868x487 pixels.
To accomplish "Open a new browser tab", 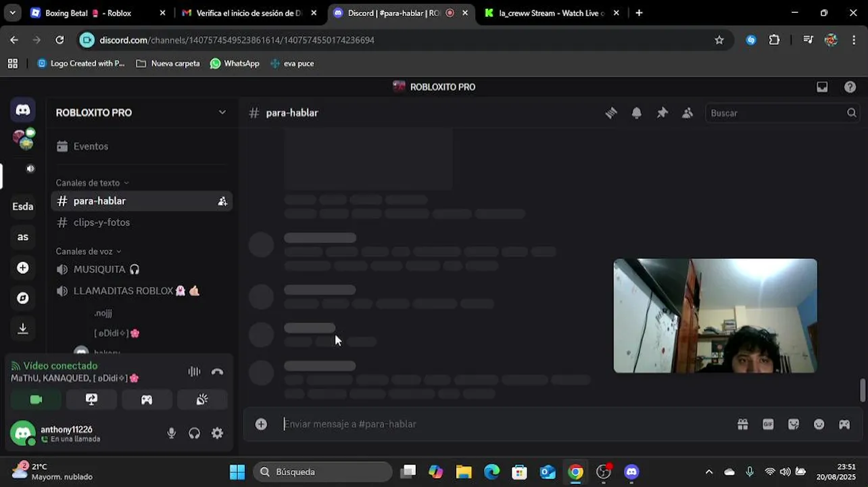I will tap(639, 13).
